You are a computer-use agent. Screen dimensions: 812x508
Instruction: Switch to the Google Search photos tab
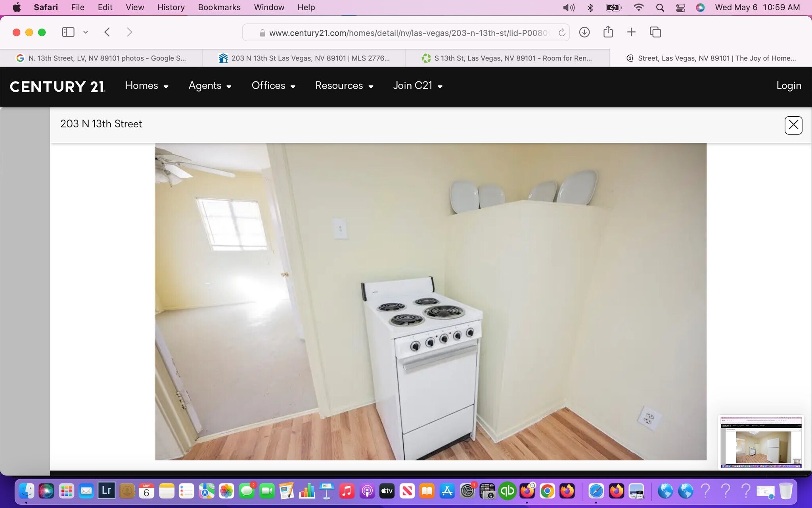click(x=101, y=58)
